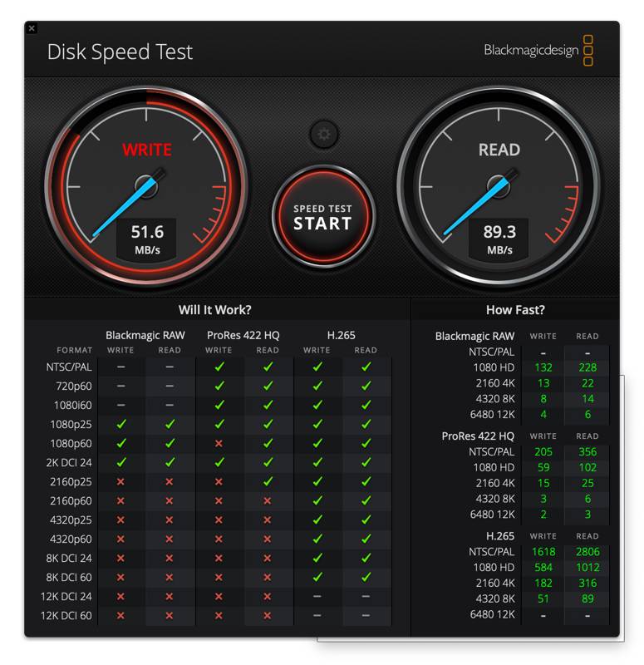
Task: Close the Disk Speed Test window
Action: tap(32, 28)
